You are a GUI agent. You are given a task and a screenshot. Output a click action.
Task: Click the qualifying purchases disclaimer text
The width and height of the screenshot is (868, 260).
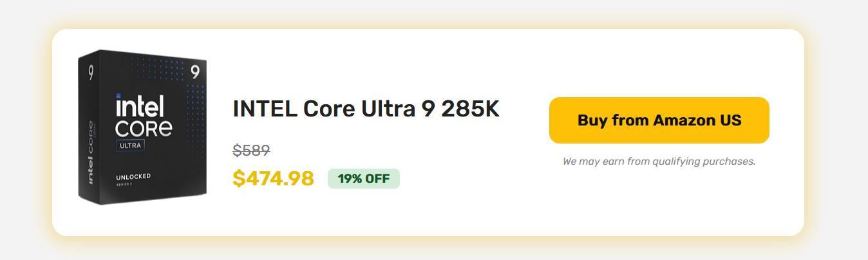tap(659, 162)
